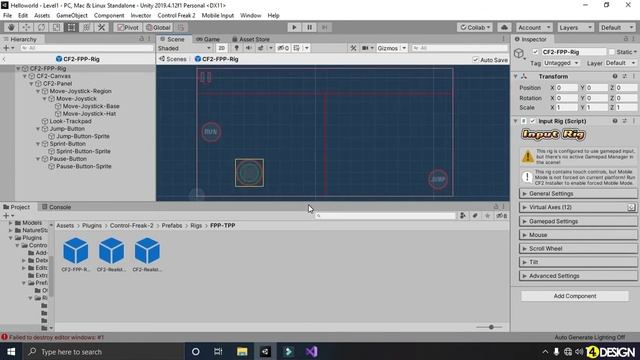Expand the Advanced Settings section

pos(578,276)
